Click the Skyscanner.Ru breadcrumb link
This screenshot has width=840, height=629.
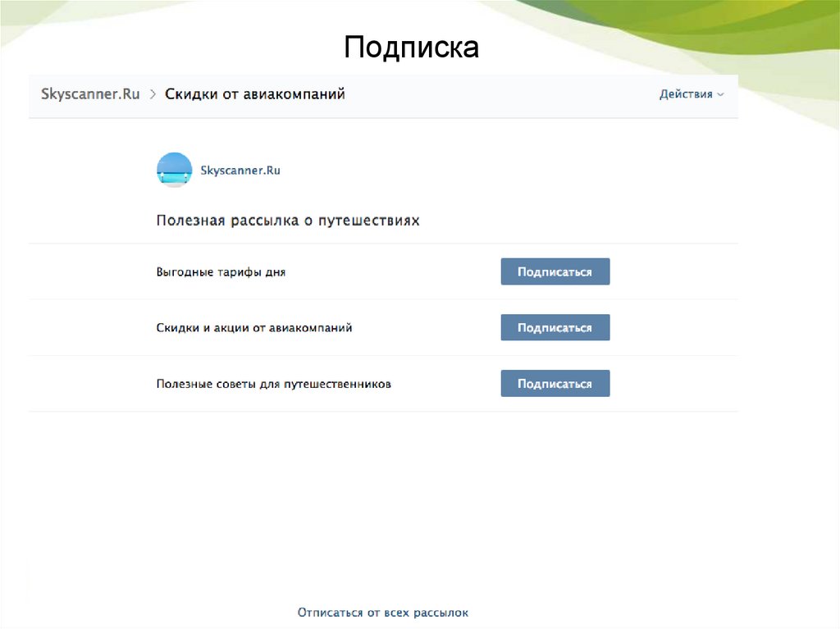(x=90, y=93)
